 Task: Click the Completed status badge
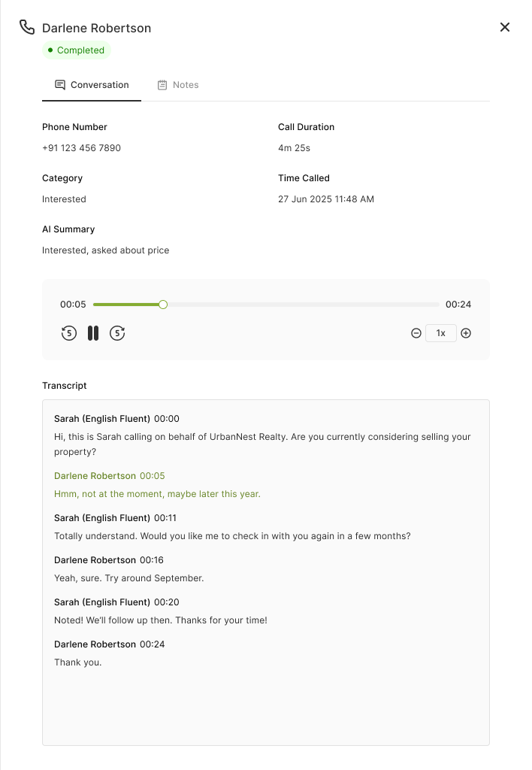click(x=77, y=50)
